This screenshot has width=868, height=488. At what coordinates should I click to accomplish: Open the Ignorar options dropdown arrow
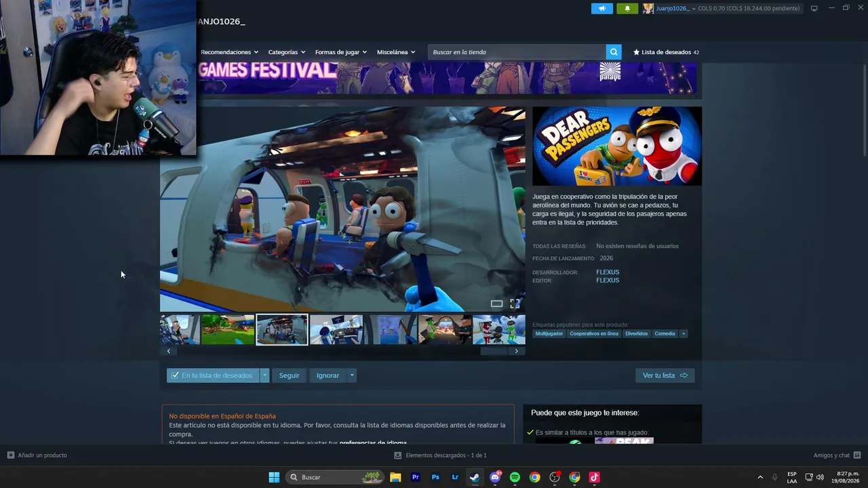351,375
